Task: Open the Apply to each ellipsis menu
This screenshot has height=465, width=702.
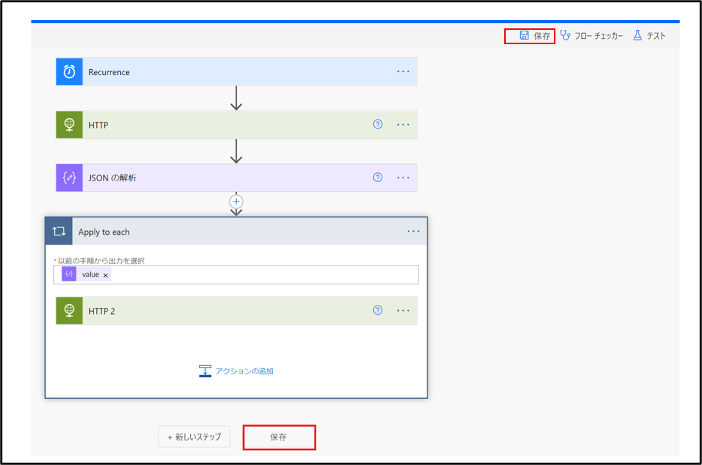Action: coord(413,231)
